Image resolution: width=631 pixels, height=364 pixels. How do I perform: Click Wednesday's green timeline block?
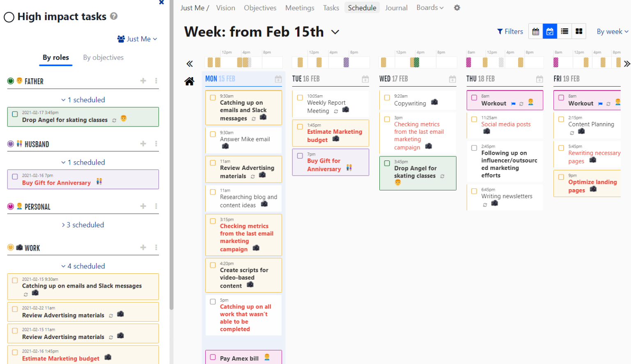point(416,62)
